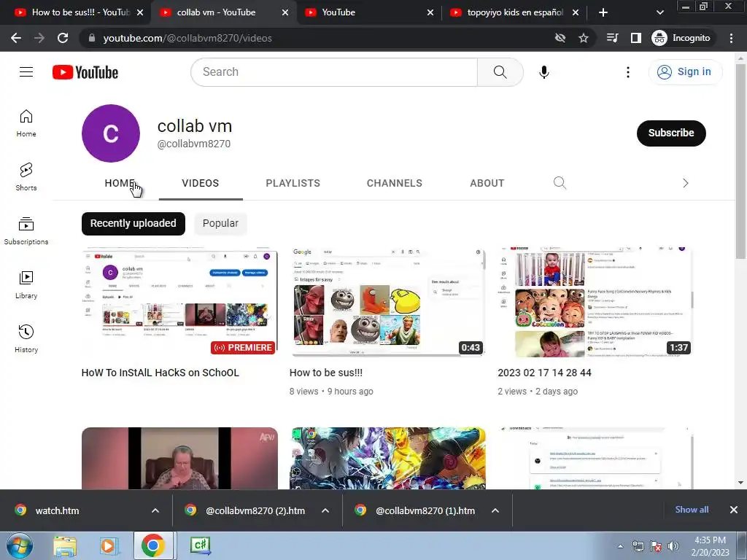This screenshot has width=747, height=560.
Task: Search within the channel using magnifier icon
Action: point(560,183)
